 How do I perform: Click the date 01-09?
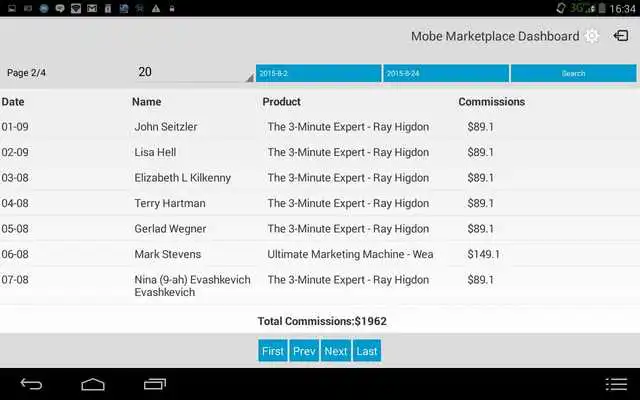tap(15, 127)
